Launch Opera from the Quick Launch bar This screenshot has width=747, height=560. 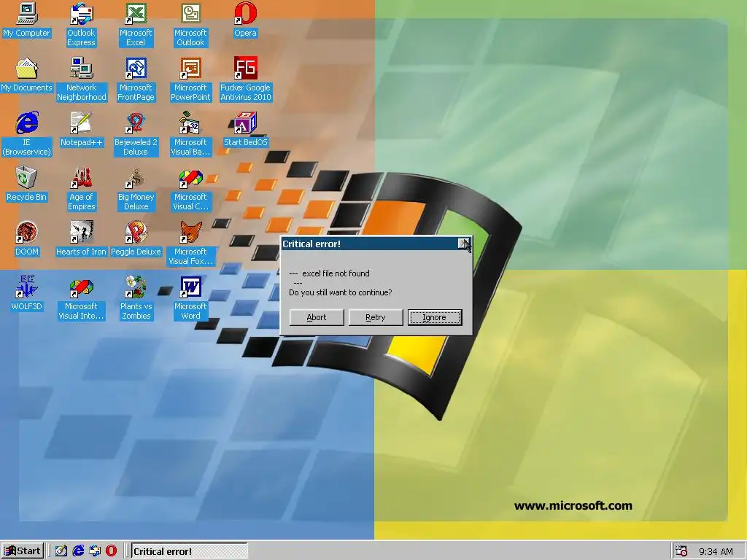pos(111,551)
